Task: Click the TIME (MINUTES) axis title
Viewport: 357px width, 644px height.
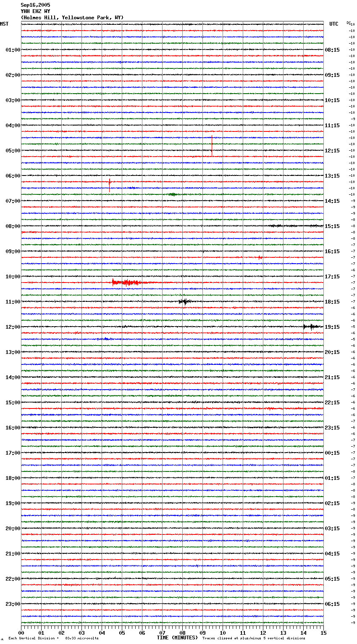Action: tap(177, 638)
